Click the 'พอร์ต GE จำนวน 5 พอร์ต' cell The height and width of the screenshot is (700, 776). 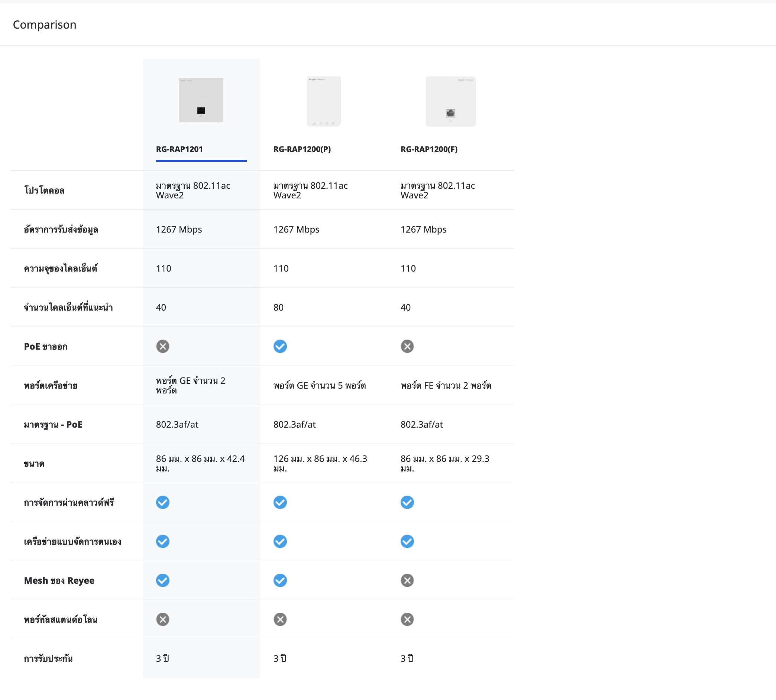(319, 385)
